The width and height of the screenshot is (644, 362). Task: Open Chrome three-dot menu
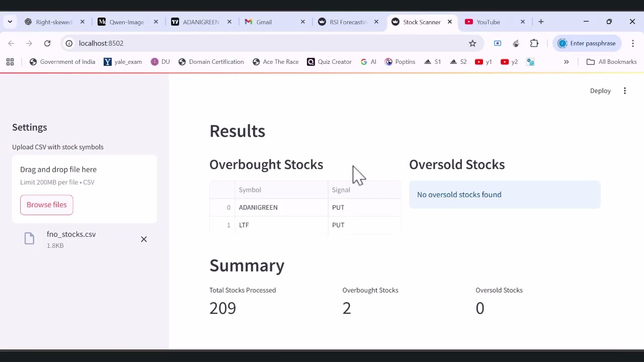coord(633,43)
